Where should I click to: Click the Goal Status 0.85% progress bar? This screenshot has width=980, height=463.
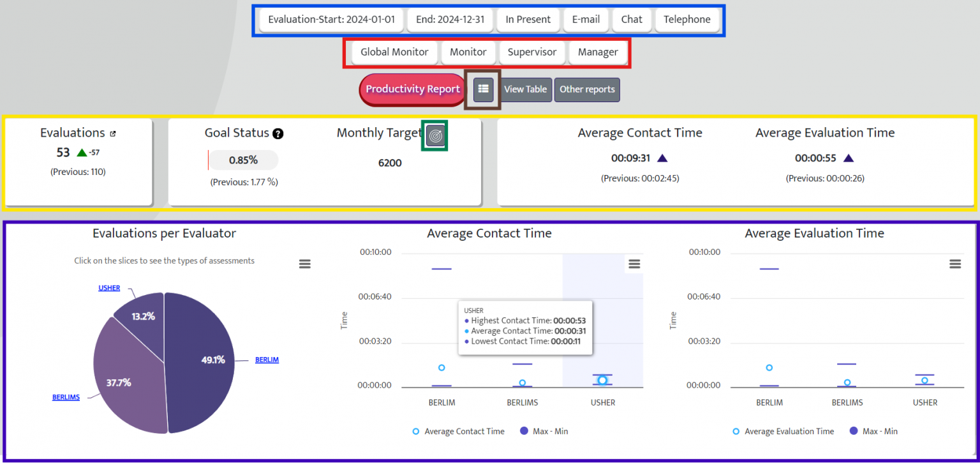[x=243, y=160]
